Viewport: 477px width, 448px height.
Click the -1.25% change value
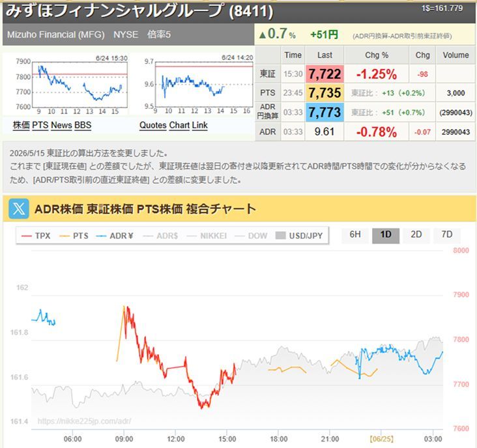coord(376,74)
